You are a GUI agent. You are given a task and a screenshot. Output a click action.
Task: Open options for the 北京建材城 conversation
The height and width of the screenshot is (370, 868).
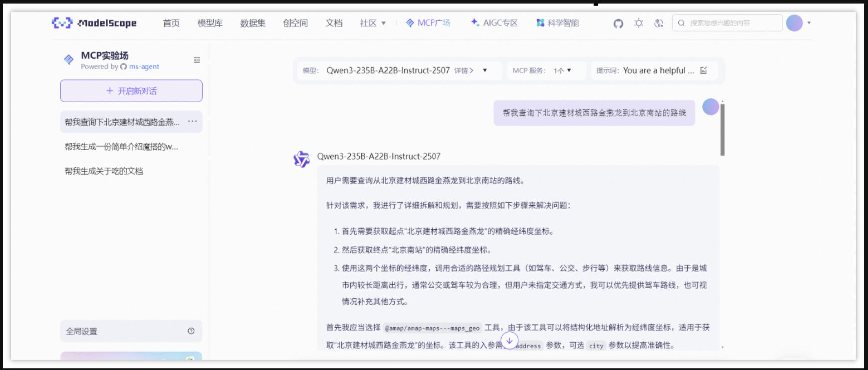click(x=192, y=121)
